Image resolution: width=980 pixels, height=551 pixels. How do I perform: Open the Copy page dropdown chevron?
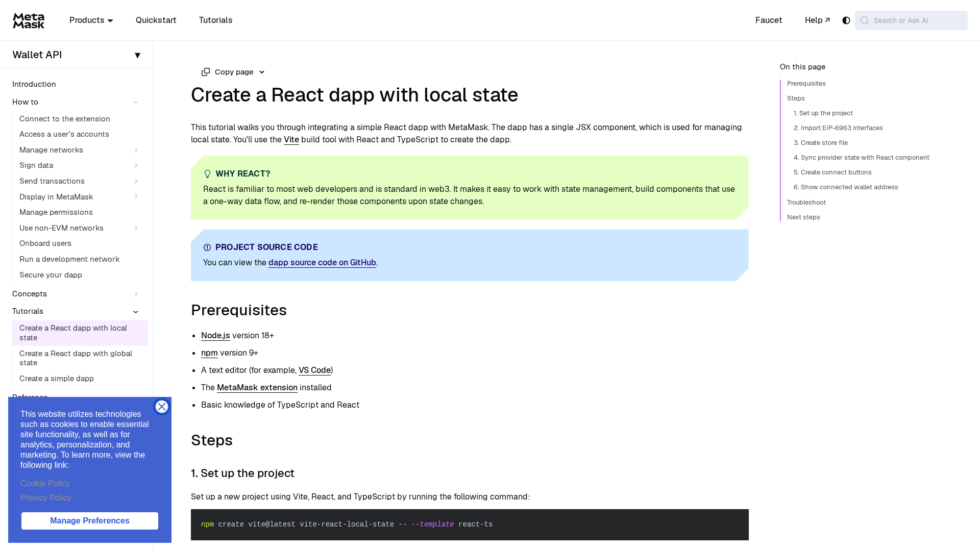click(x=262, y=72)
